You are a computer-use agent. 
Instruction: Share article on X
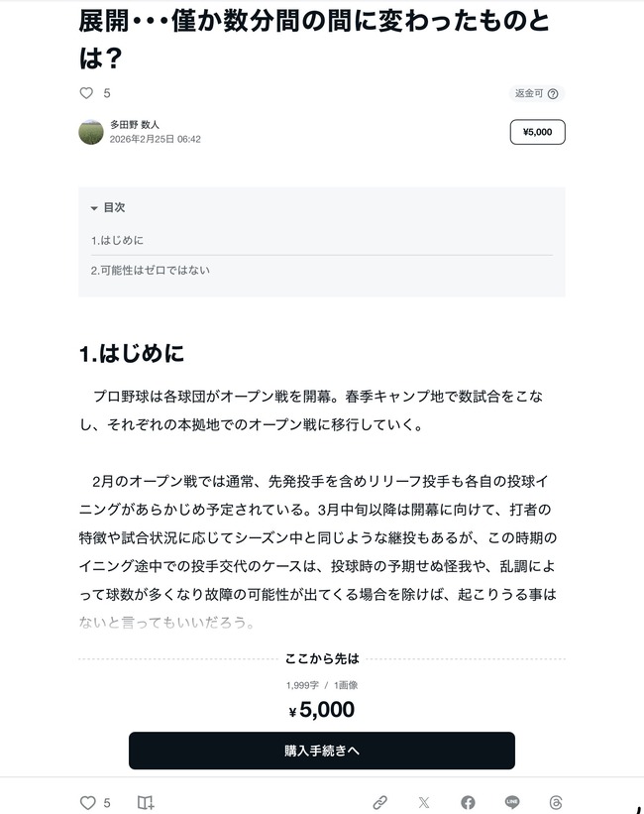coord(424,802)
